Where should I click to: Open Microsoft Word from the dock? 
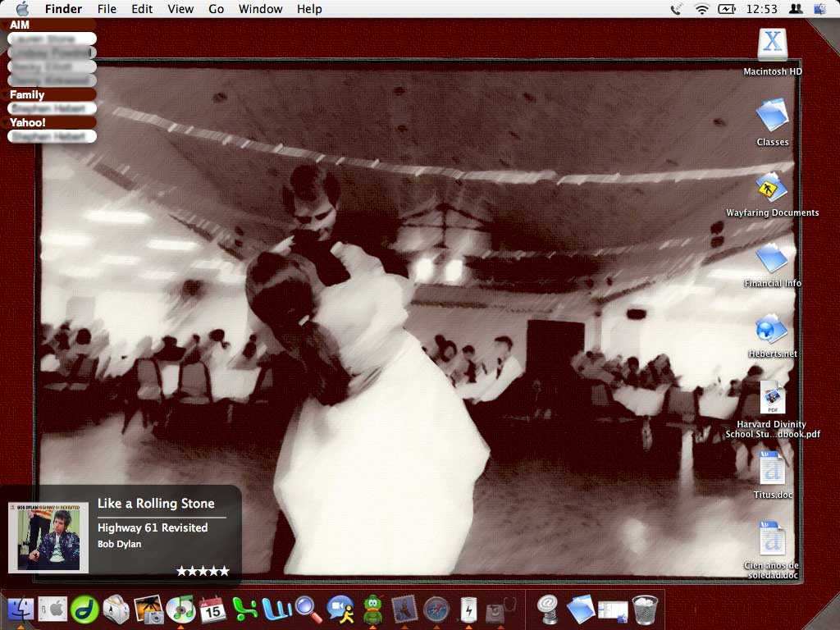click(x=276, y=609)
